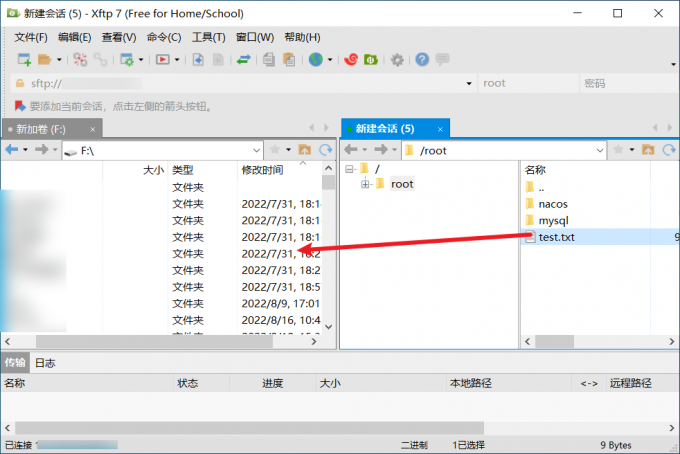Click the green and blue sync arrows icon
The image size is (680, 454).
243,60
